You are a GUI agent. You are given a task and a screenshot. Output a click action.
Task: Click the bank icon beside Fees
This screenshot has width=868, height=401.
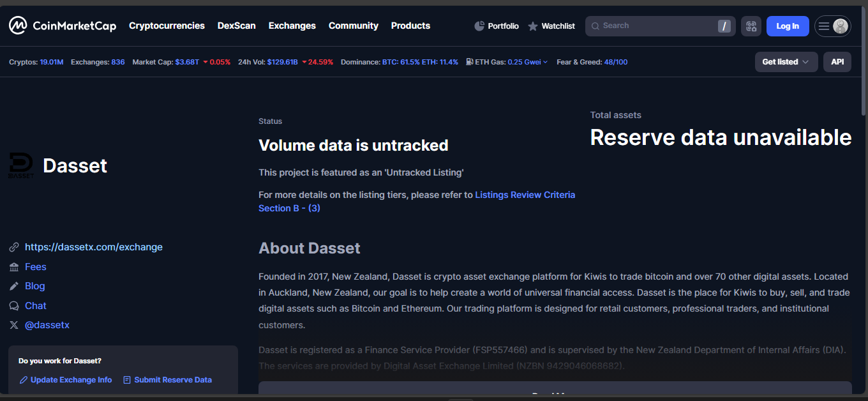[x=14, y=267]
